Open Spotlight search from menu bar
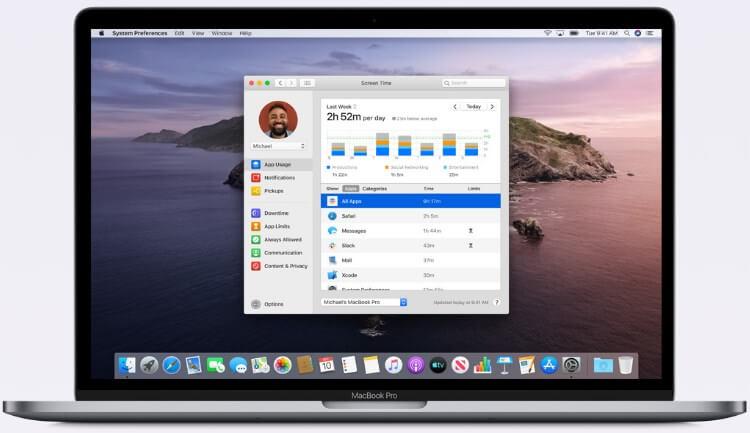 (x=627, y=33)
